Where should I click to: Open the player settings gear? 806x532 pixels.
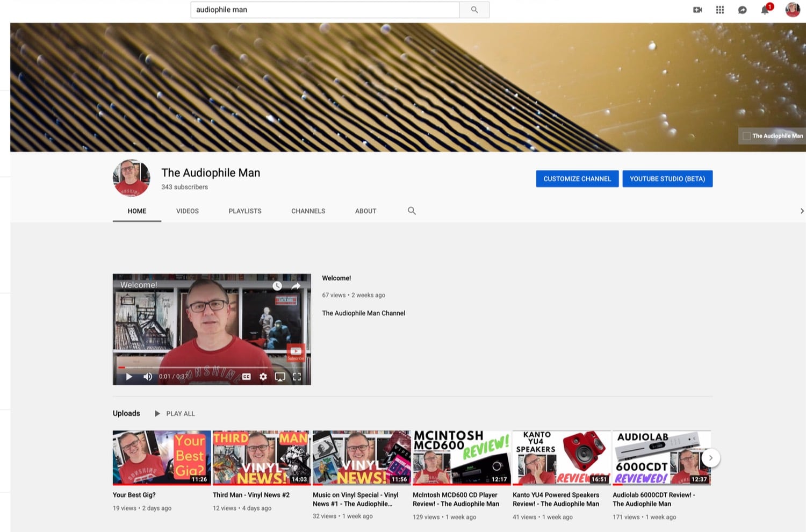263,377
